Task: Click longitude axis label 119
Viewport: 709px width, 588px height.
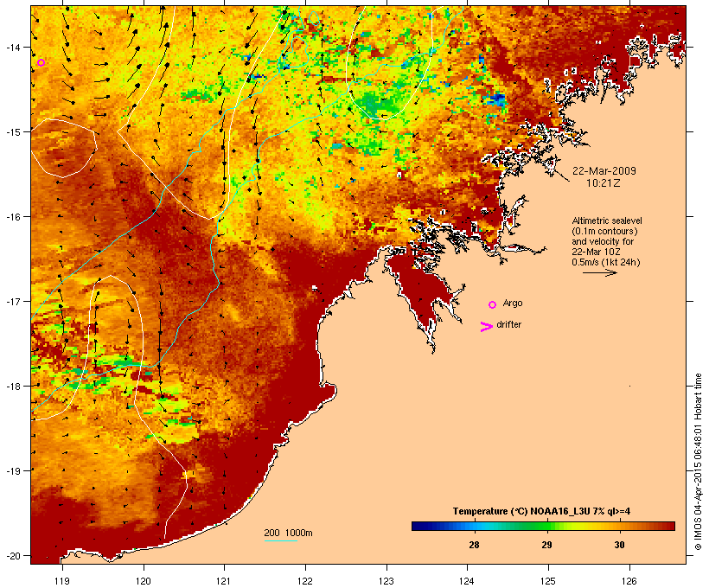Action: [x=62, y=581]
